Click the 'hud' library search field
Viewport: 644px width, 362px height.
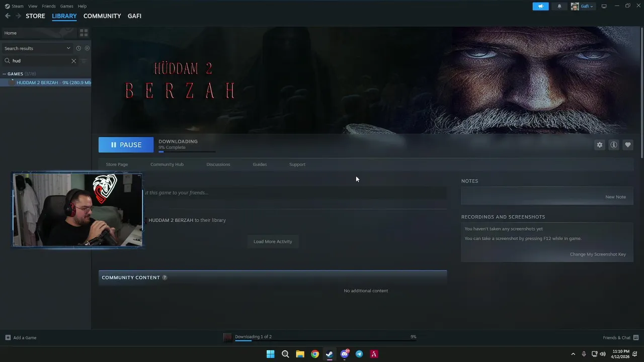[x=40, y=61]
